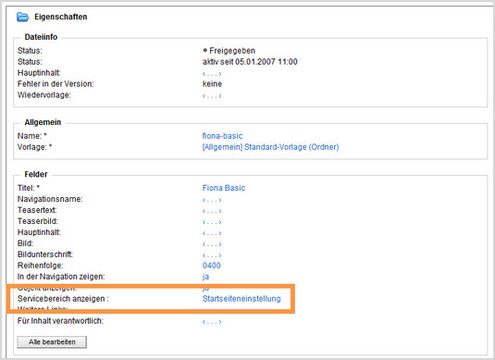Click the Titel label
The width and height of the screenshot is (495, 360).
tap(29, 188)
